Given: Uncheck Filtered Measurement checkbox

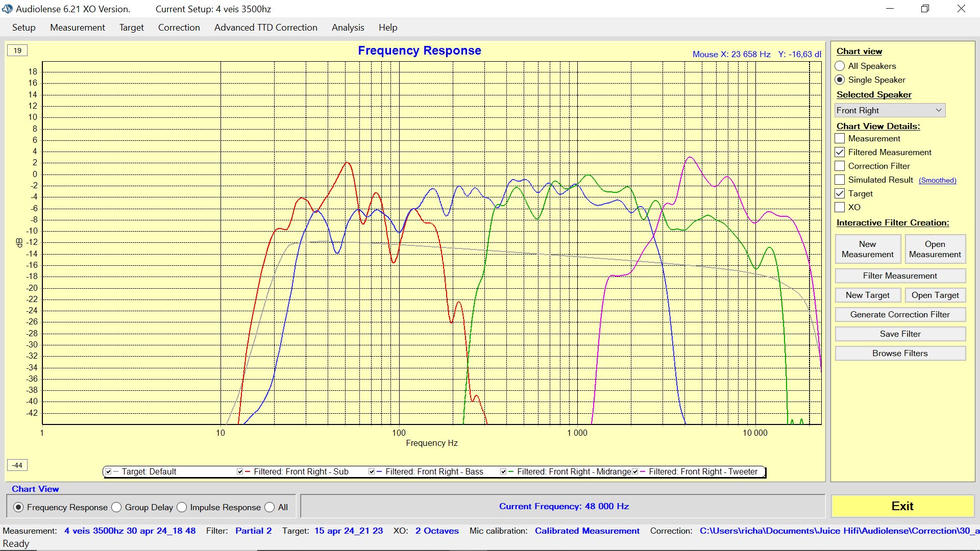Looking at the screenshot, I should 840,153.
